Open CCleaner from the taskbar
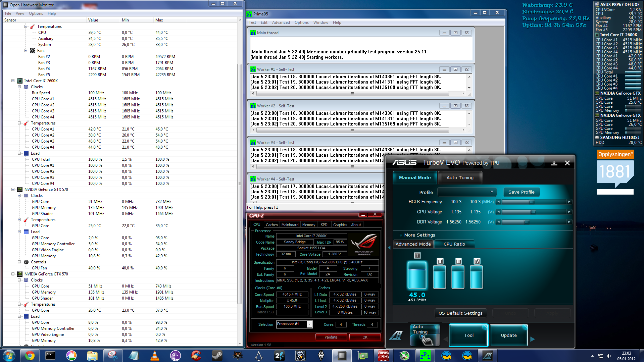The width and height of the screenshot is (644, 362). coord(196,356)
